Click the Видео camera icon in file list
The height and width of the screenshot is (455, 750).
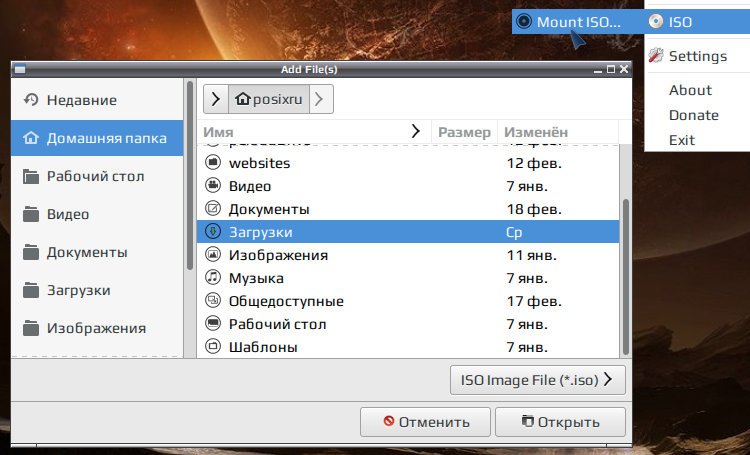point(213,185)
